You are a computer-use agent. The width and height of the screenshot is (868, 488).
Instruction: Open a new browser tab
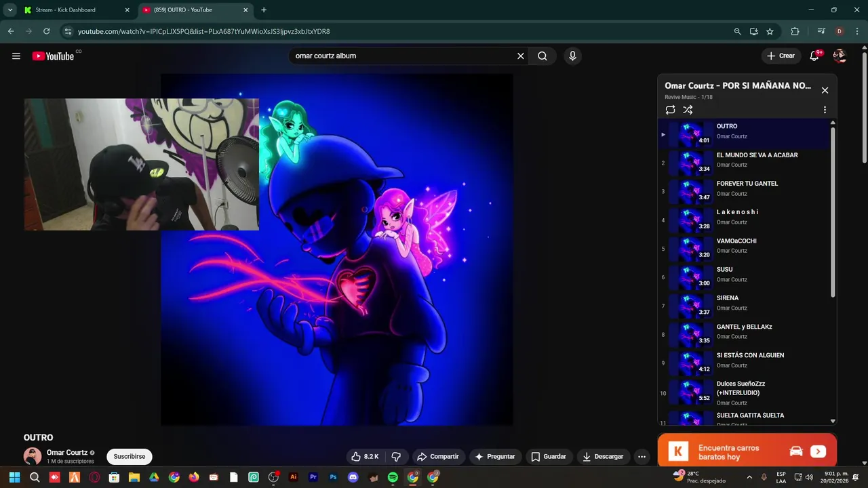tap(264, 10)
